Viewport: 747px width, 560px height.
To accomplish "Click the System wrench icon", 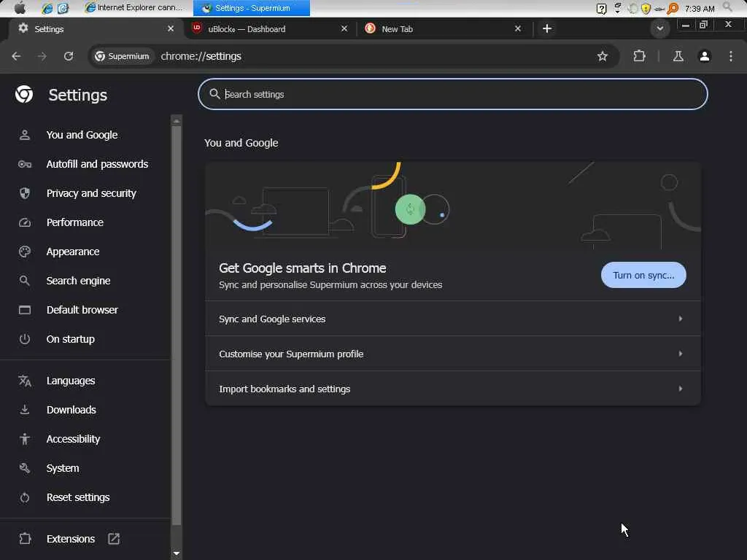I will (x=25, y=468).
